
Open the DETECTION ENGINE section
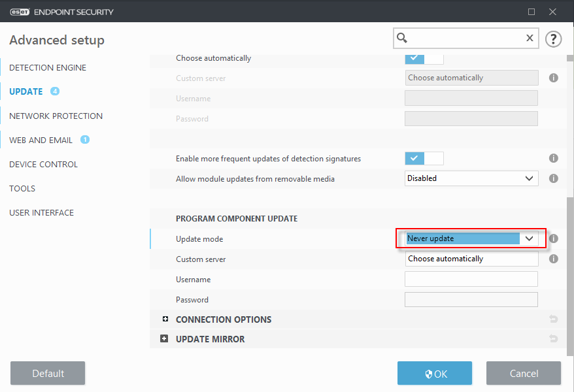click(48, 67)
